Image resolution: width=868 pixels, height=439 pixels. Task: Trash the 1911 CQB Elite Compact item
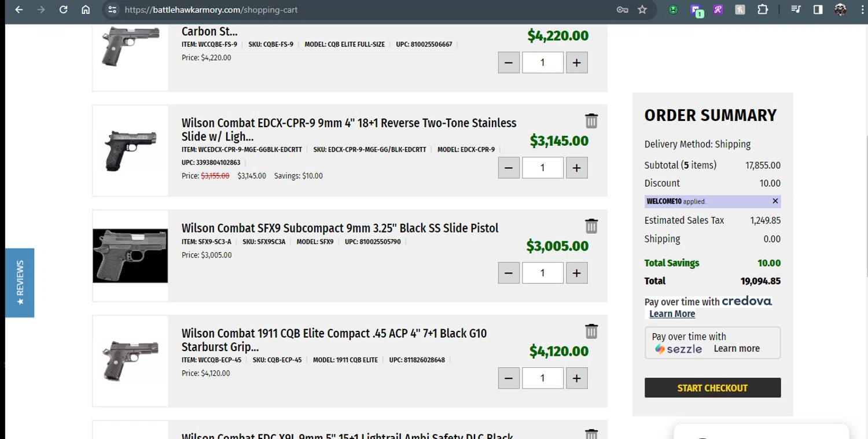[x=591, y=331]
